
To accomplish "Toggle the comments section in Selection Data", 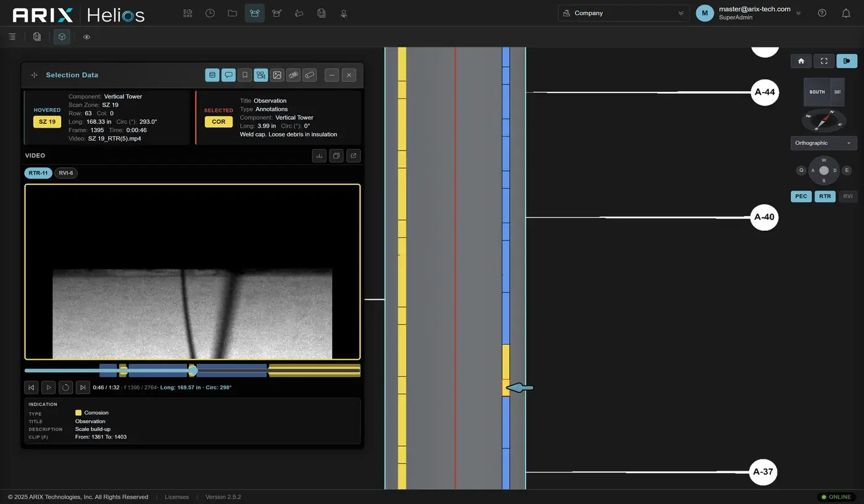I will (x=228, y=75).
